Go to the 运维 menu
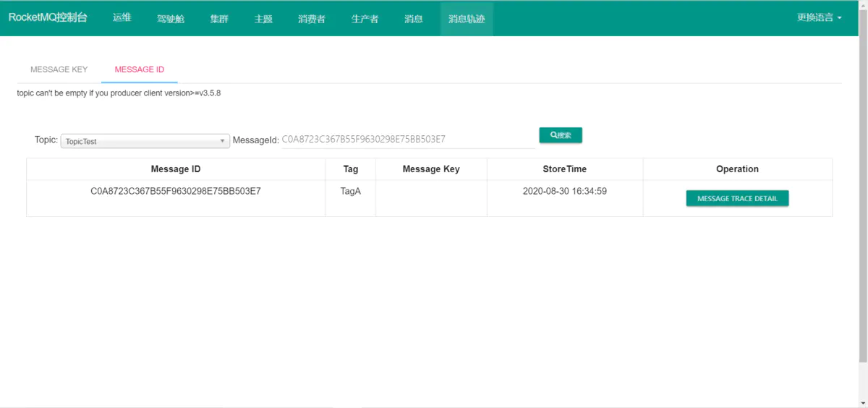This screenshot has width=868, height=408. point(122,18)
